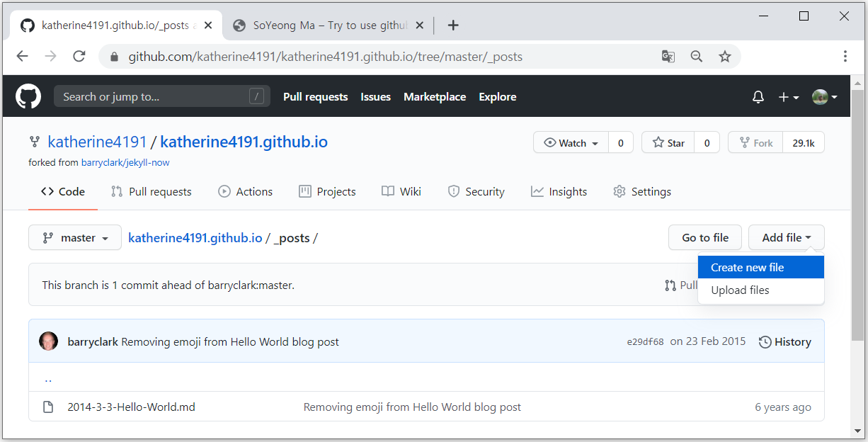Click the watchers count 0
Image resolution: width=868 pixels, height=442 pixels.
[x=621, y=143]
